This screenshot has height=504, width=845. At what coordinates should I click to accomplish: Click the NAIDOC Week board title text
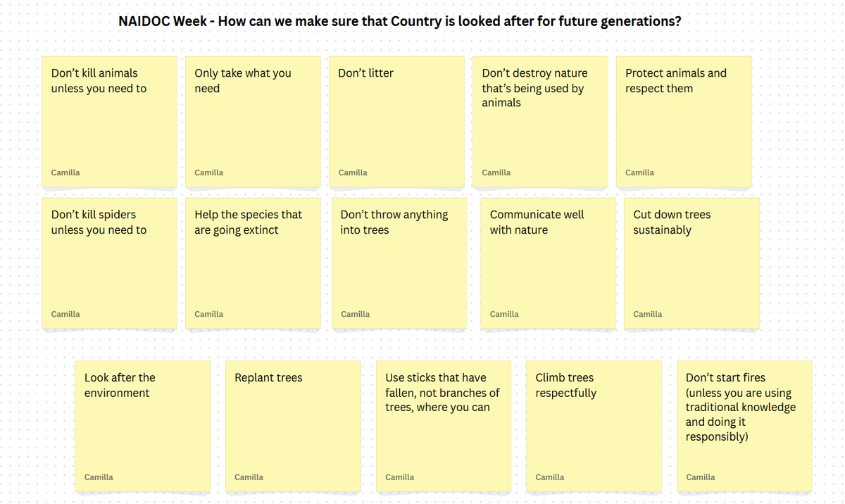400,21
